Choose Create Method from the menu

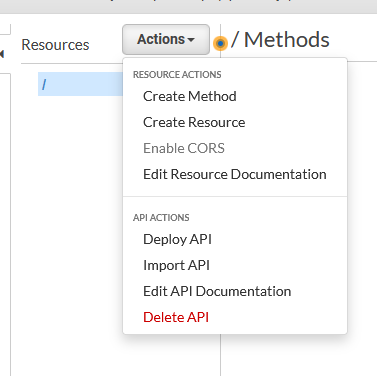[190, 96]
